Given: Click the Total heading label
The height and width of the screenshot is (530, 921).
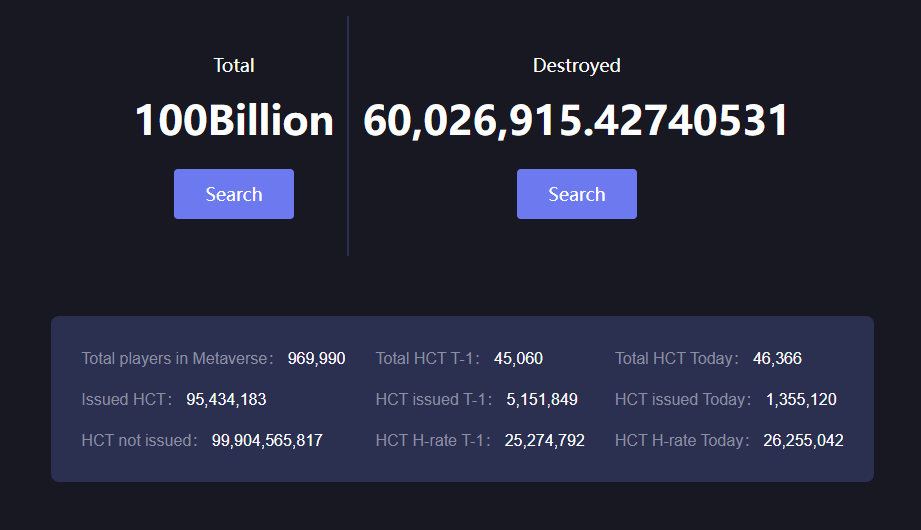Looking at the screenshot, I should [234, 65].
